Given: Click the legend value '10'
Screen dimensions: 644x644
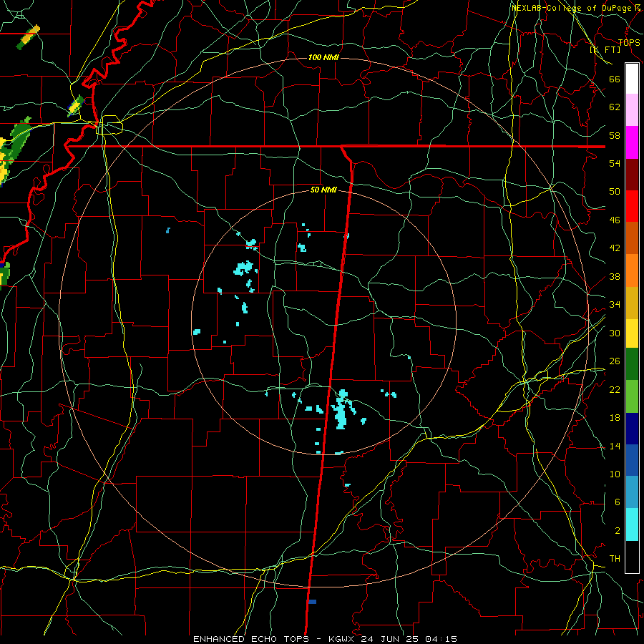Looking at the screenshot, I should pyautogui.click(x=615, y=474).
